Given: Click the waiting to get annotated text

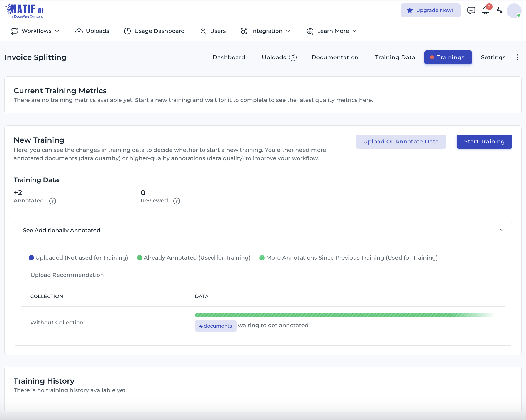Looking at the screenshot, I should [273, 325].
